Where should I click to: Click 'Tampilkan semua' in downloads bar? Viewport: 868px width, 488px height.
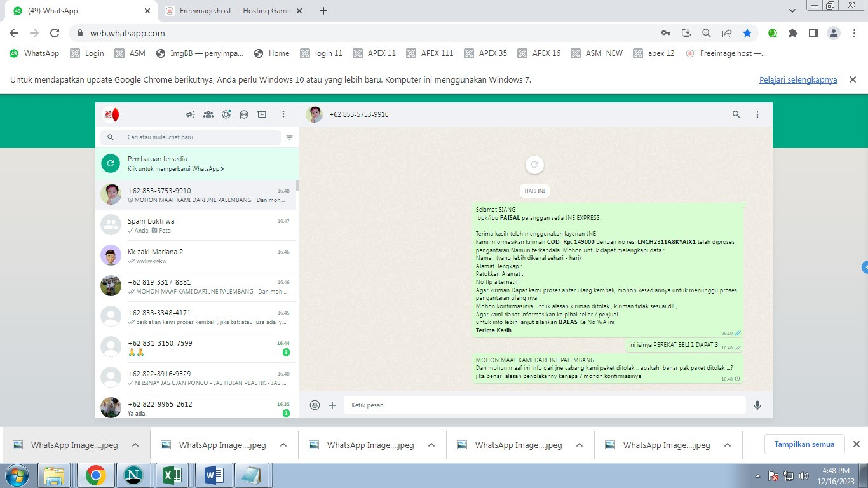(x=804, y=444)
